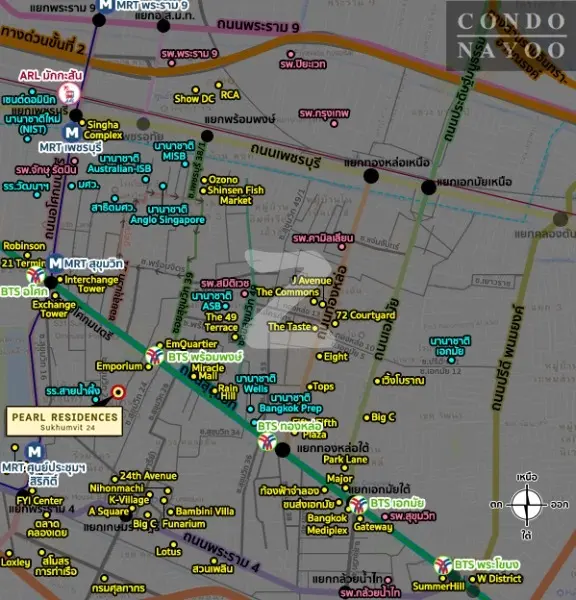Select the BTS Thong Lo station logo
Screen dimensions: 576x600
coord(267,442)
